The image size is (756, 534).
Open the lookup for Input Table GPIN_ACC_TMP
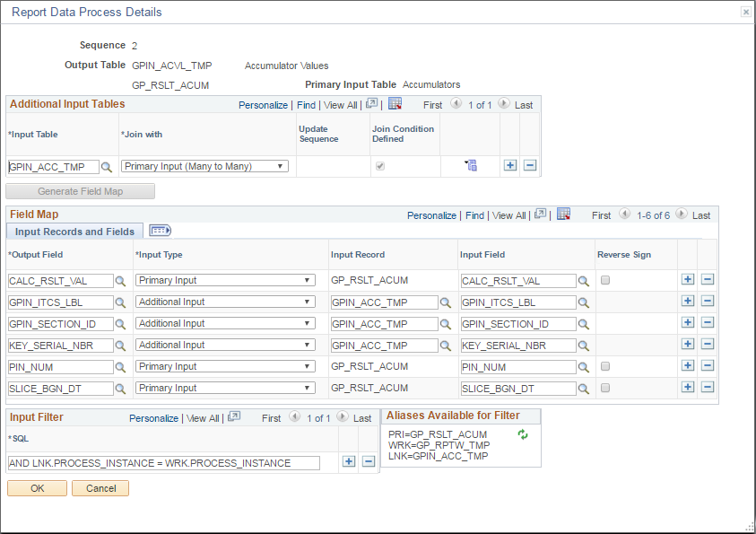(106, 166)
